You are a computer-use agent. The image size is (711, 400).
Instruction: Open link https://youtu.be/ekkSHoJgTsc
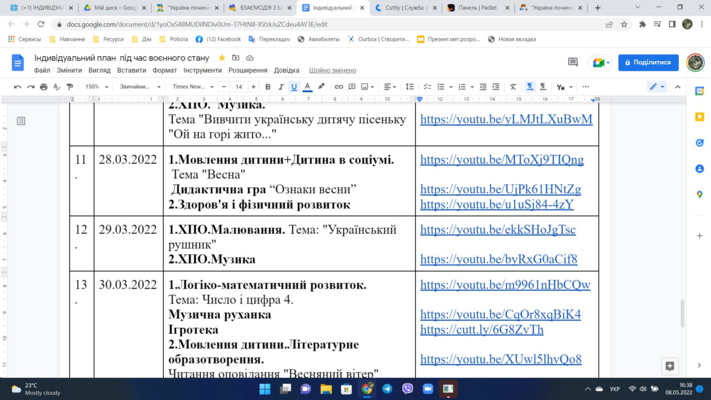tap(497, 229)
